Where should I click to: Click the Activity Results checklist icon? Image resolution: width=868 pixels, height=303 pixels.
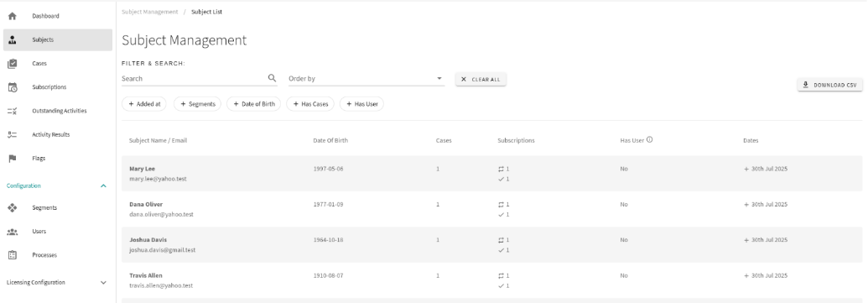(13, 134)
